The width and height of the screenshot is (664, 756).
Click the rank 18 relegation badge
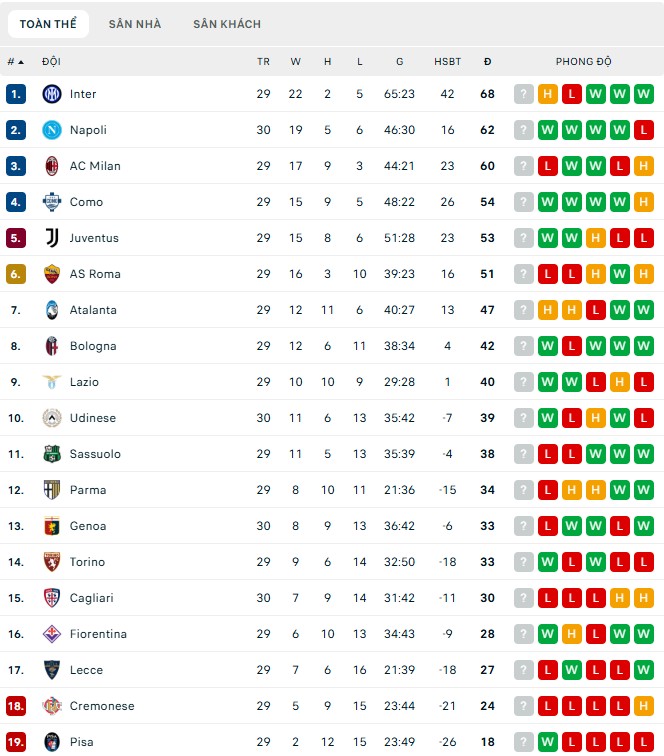[x=16, y=706]
